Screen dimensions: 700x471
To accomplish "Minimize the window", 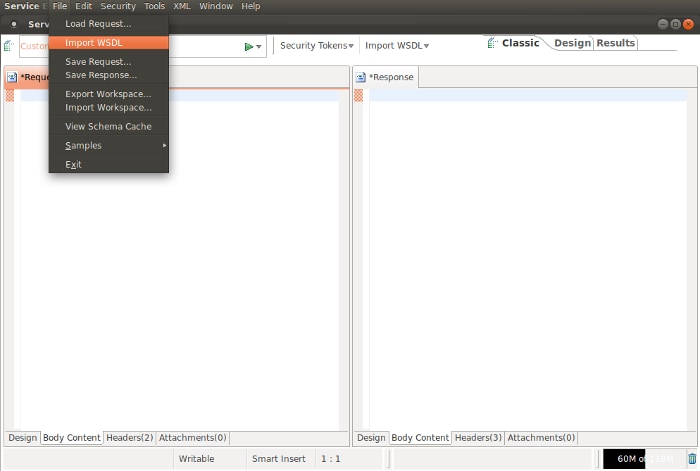I will coord(663,24).
